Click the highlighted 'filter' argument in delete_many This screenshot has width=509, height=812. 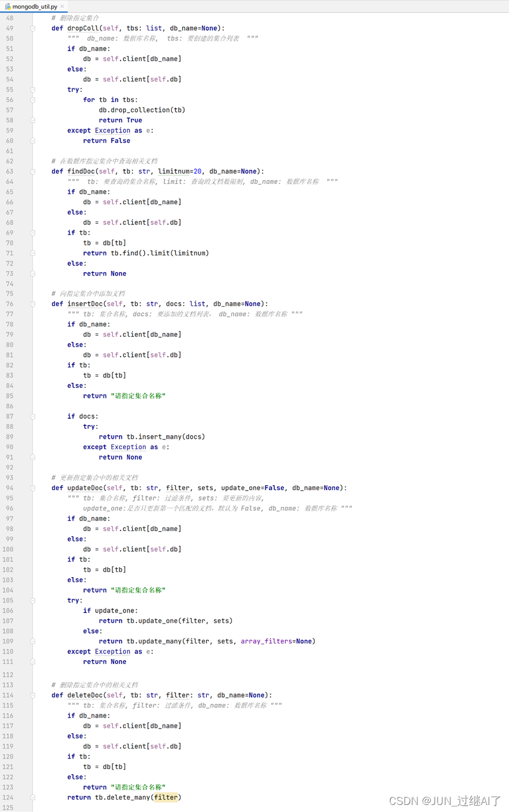[x=166, y=797]
